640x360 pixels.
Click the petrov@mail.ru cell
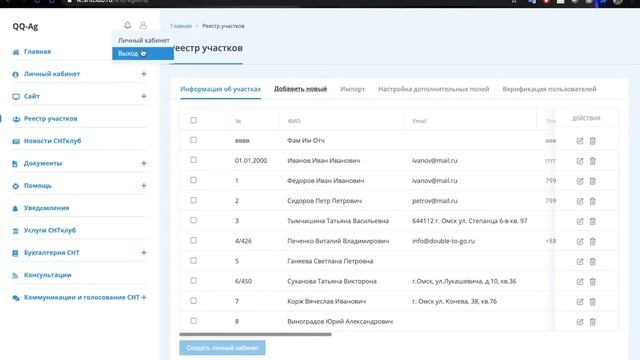tap(435, 201)
